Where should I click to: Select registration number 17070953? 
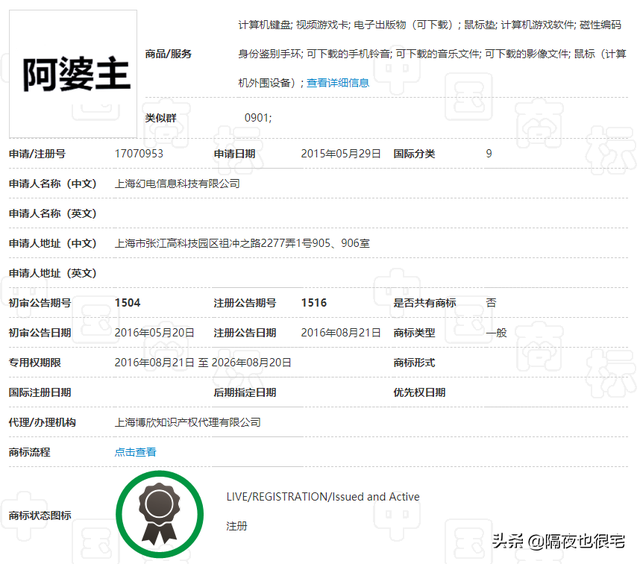point(139,153)
